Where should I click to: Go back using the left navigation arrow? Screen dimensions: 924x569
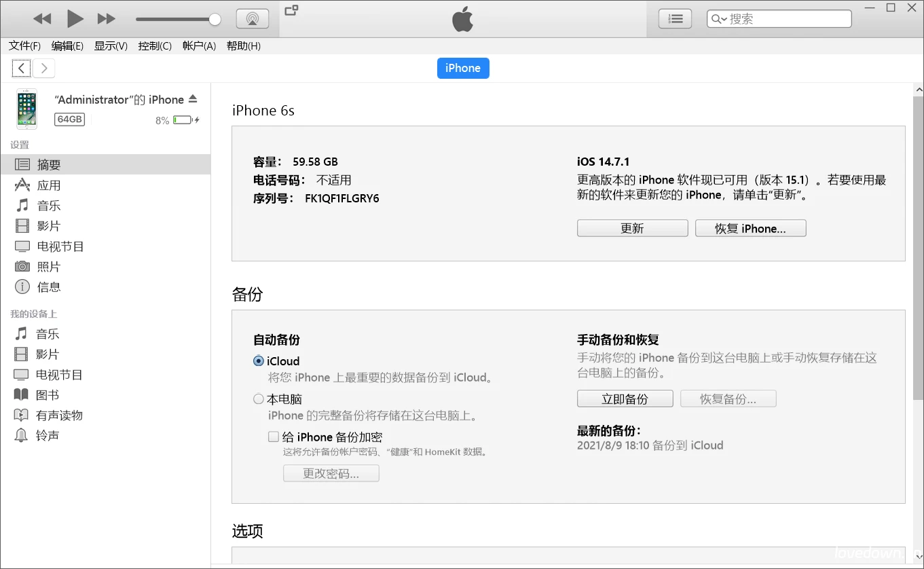point(20,68)
